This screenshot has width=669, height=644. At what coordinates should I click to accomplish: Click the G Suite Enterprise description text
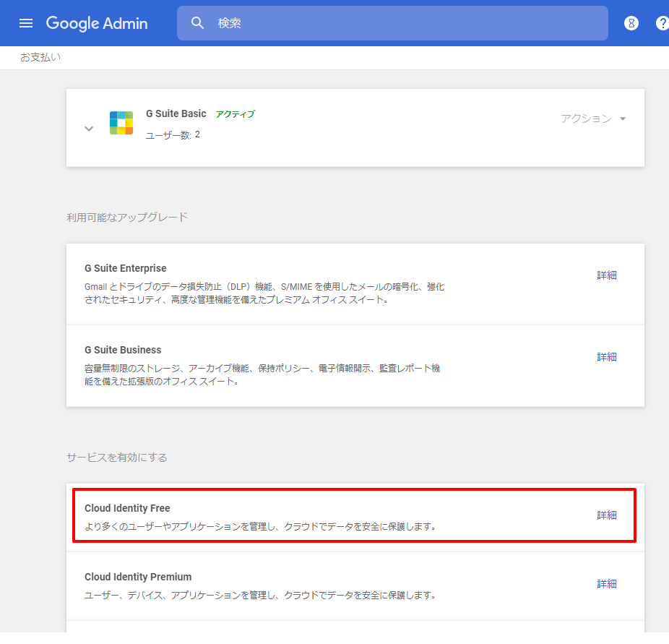[264, 293]
